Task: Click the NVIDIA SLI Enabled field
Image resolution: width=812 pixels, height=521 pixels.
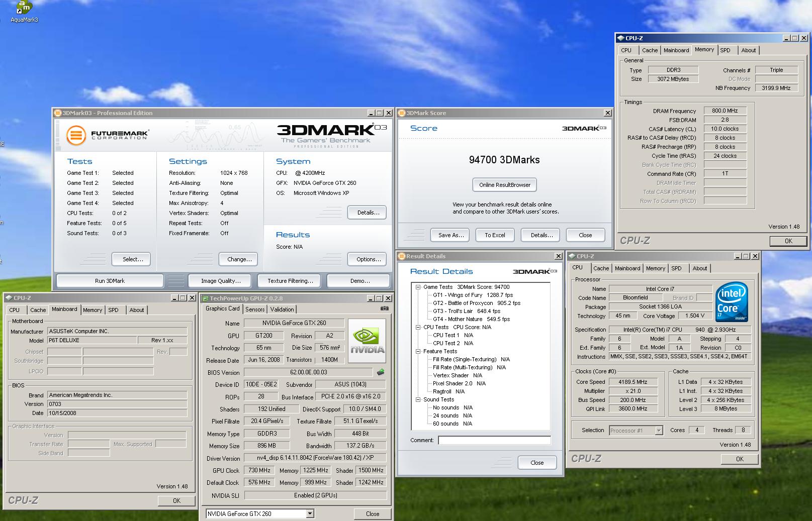Action: point(315,495)
